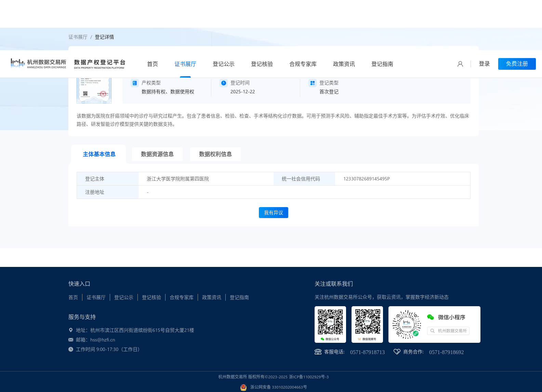This screenshot has width=542, height=392.
Task: Click the 数据产权登记平台 title
Action: point(100,62)
